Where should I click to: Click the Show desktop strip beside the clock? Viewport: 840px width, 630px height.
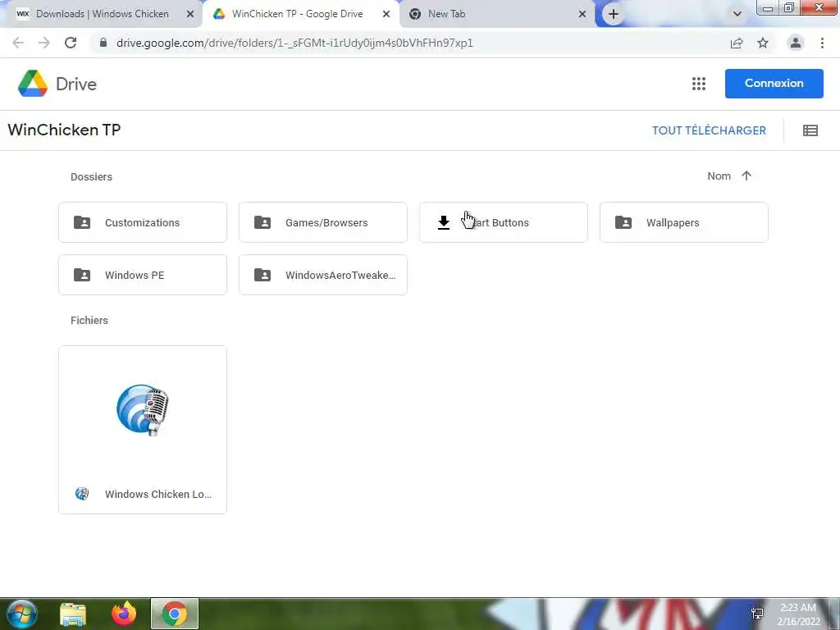click(x=834, y=614)
